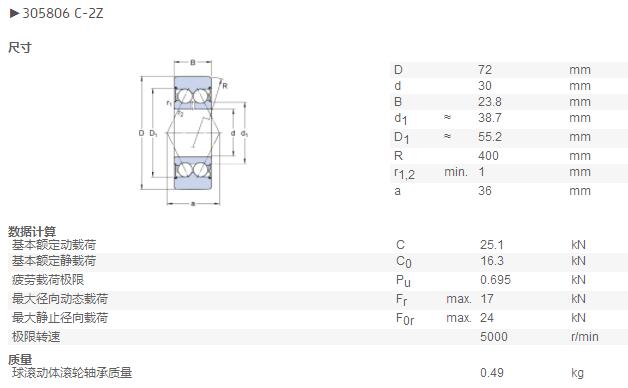Click the 305806 C-2Z heading text
The height and width of the screenshot is (388, 628).
coord(63,14)
